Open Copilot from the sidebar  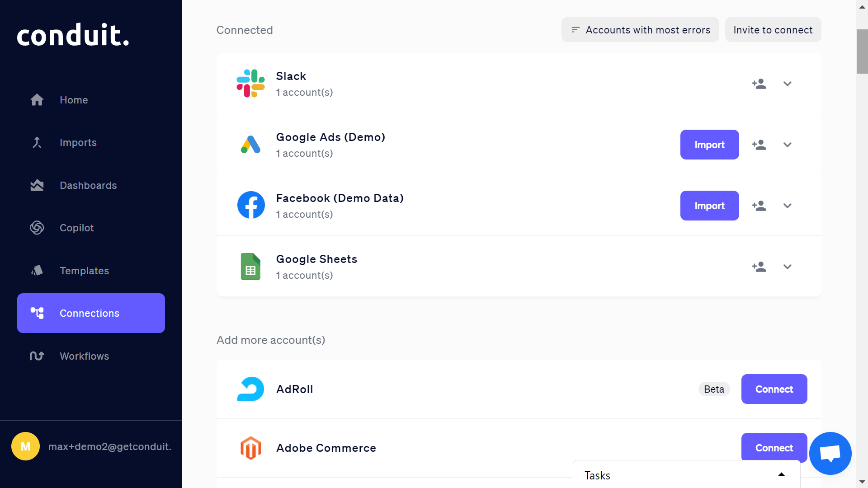click(77, 228)
